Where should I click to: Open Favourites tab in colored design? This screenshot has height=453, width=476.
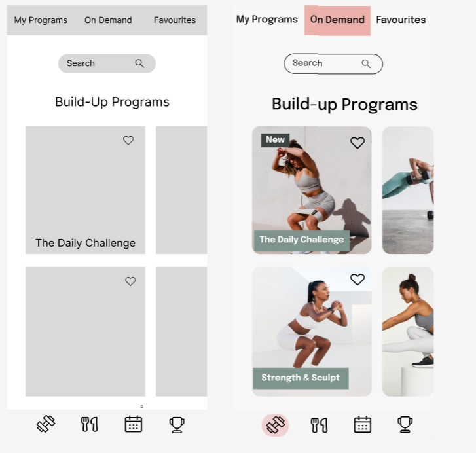(x=401, y=20)
